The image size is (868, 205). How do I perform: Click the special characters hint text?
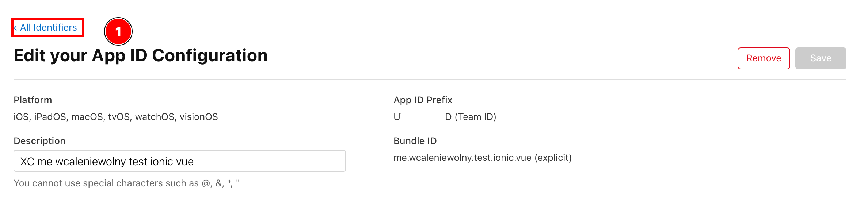(126, 183)
